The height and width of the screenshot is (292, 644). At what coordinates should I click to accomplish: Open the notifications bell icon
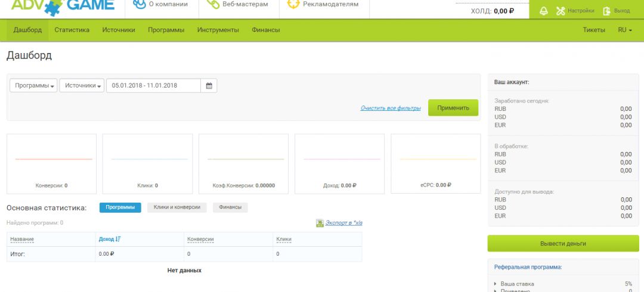tap(544, 11)
